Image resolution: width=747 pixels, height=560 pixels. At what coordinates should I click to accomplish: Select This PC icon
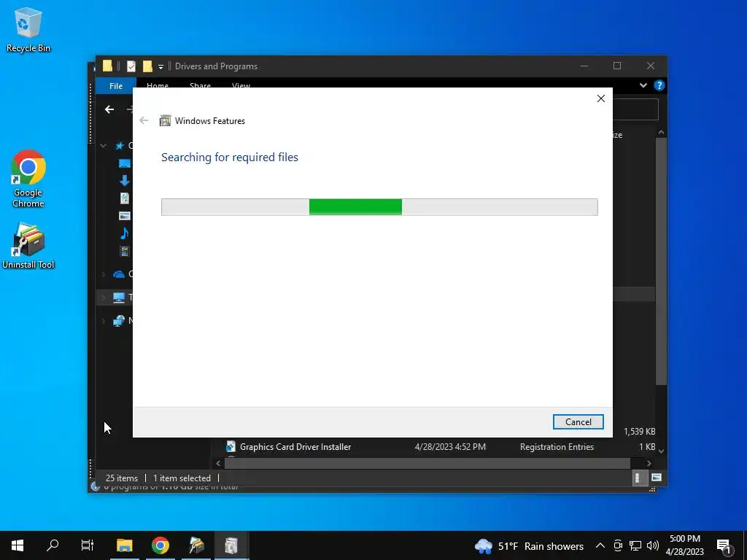(119, 297)
